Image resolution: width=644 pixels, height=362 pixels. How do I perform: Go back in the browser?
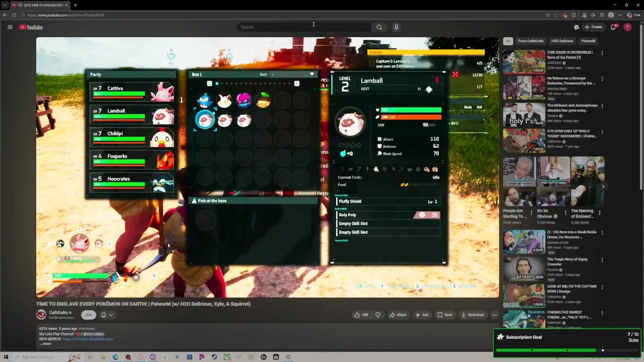[x=5, y=15]
